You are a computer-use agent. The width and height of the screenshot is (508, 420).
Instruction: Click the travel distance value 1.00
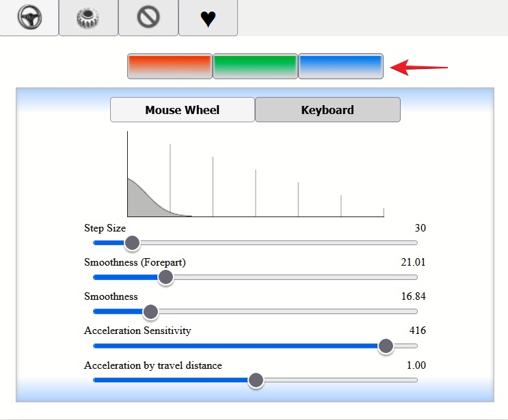coord(416,365)
